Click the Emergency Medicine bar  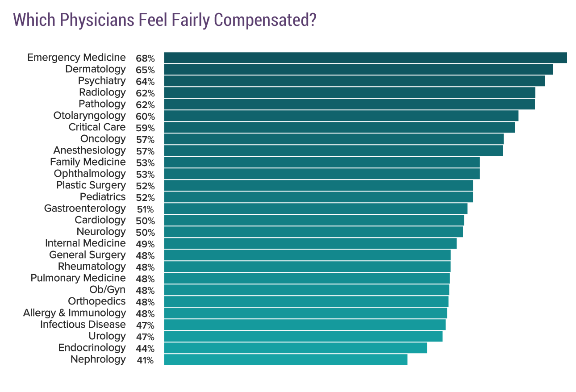365,58
